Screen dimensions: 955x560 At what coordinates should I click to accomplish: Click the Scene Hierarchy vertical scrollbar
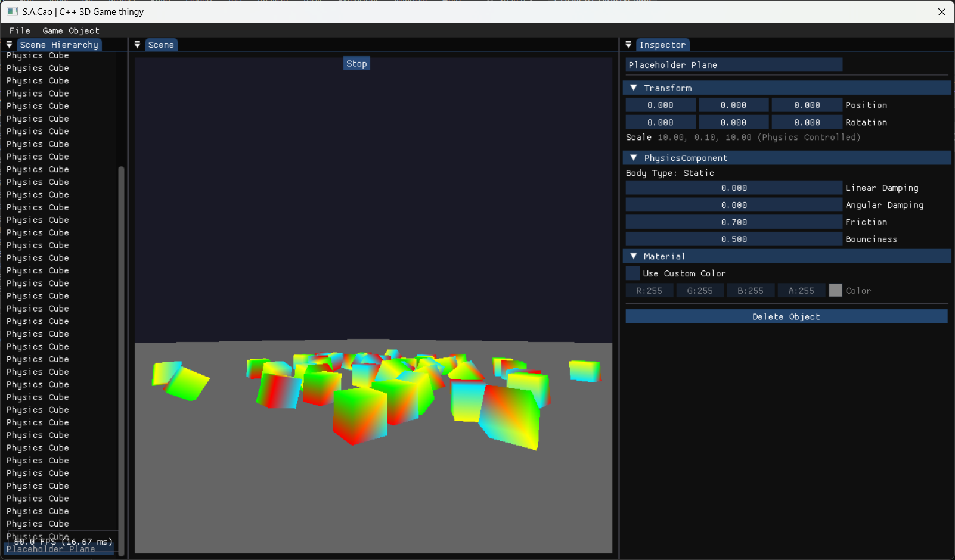pos(122,357)
